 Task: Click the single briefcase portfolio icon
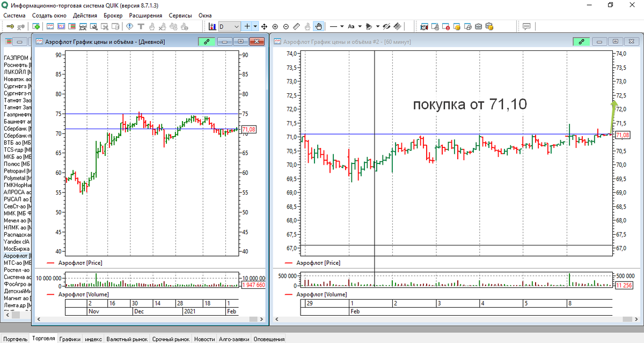pyautogui.click(x=478, y=26)
